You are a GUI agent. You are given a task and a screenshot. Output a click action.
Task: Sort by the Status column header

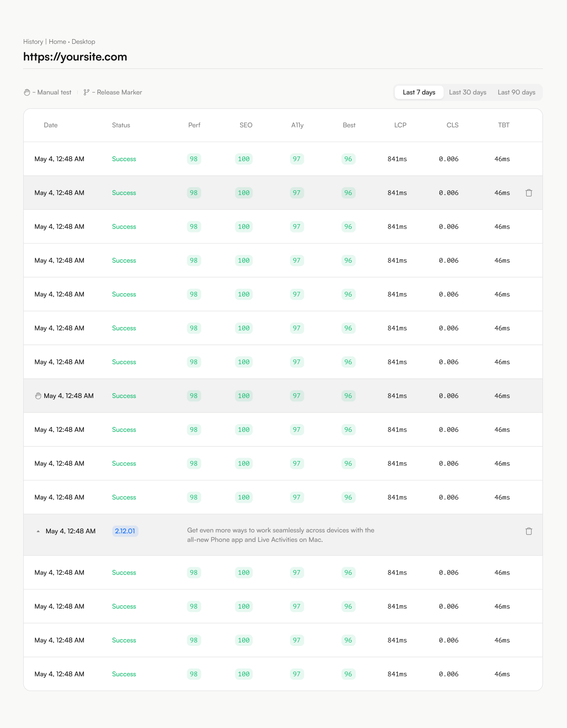[121, 125]
